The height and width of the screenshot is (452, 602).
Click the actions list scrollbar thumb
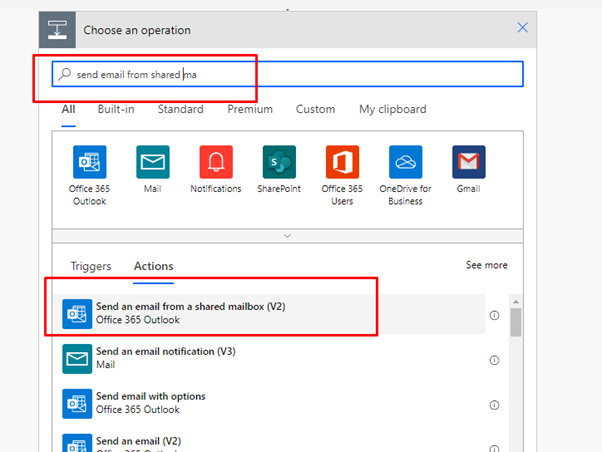point(516,322)
